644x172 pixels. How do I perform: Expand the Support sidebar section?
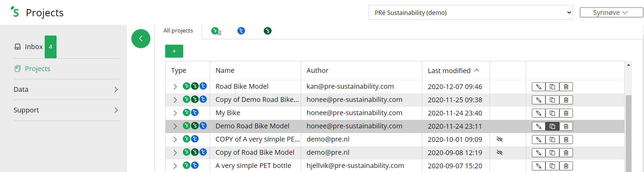[x=67, y=110]
